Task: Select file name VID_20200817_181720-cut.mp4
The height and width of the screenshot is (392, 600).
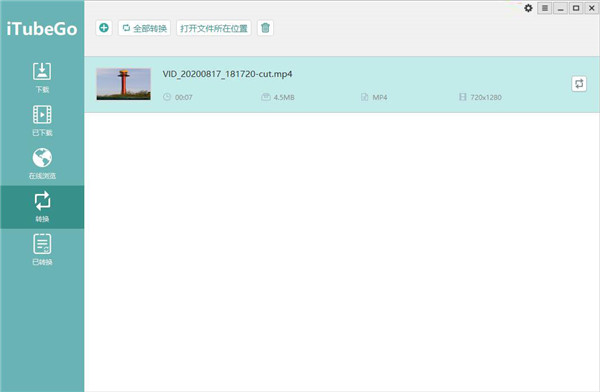Action: [x=227, y=74]
